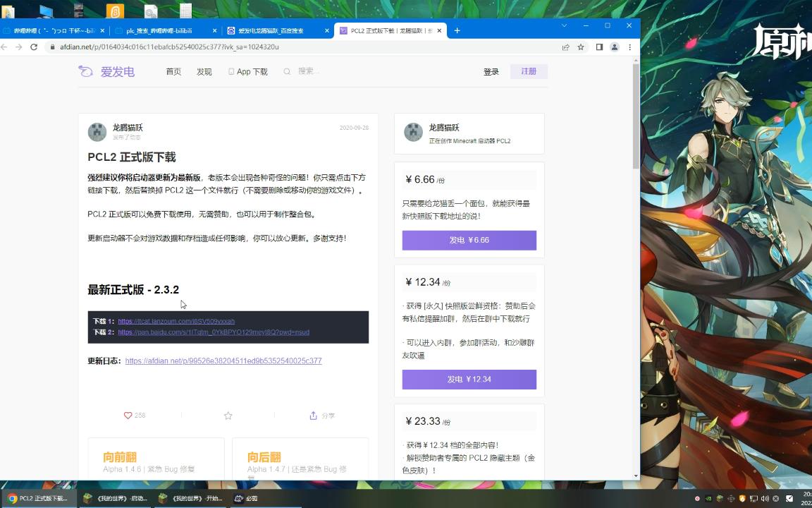Toggle the favorite star under the post
The image size is (812, 508).
pos(228,416)
